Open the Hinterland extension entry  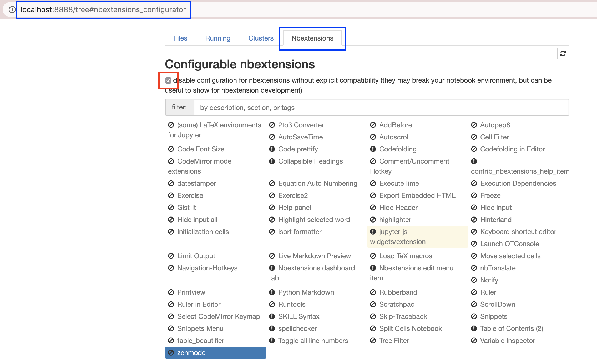point(495,220)
